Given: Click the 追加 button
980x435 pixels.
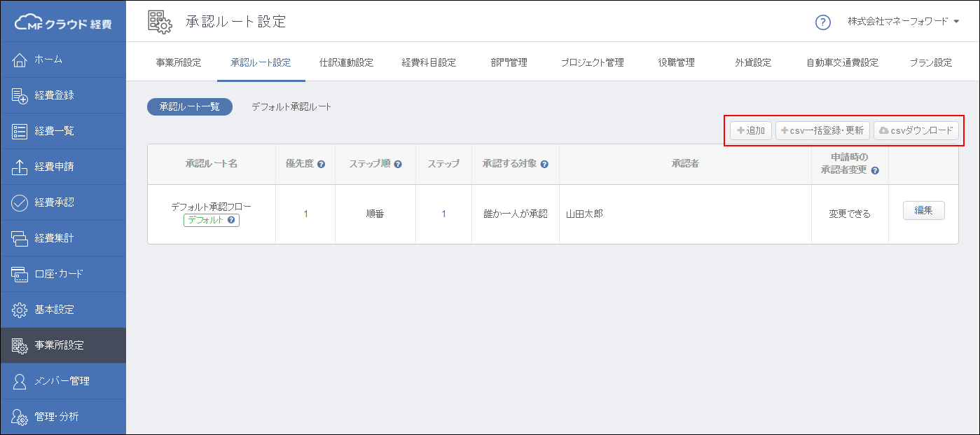Looking at the screenshot, I should [751, 131].
